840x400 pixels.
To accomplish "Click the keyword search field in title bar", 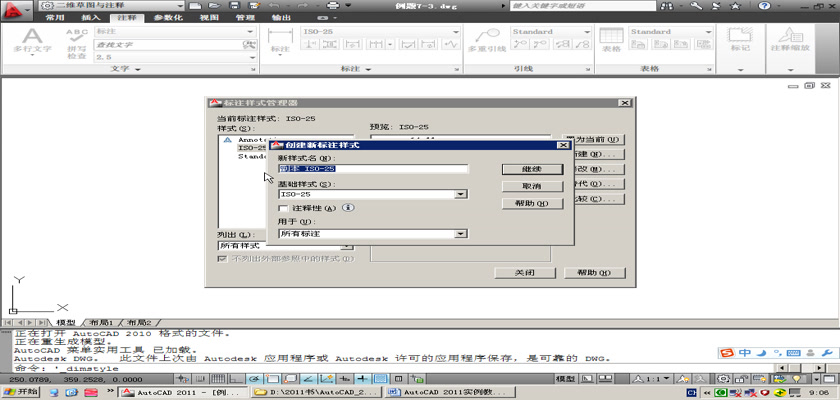I will click(582, 5).
